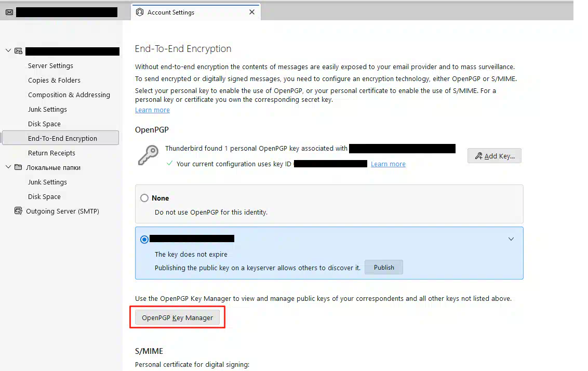Open Junk Settings under Локальные папки

click(47, 182)
